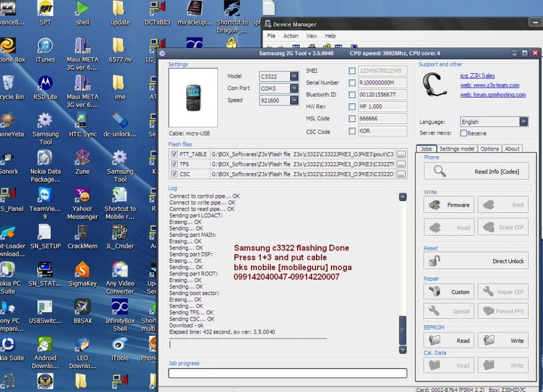This screenshot has width=543, height=392.
Task: Click the MSL Code field 666666
Action: 382,118
